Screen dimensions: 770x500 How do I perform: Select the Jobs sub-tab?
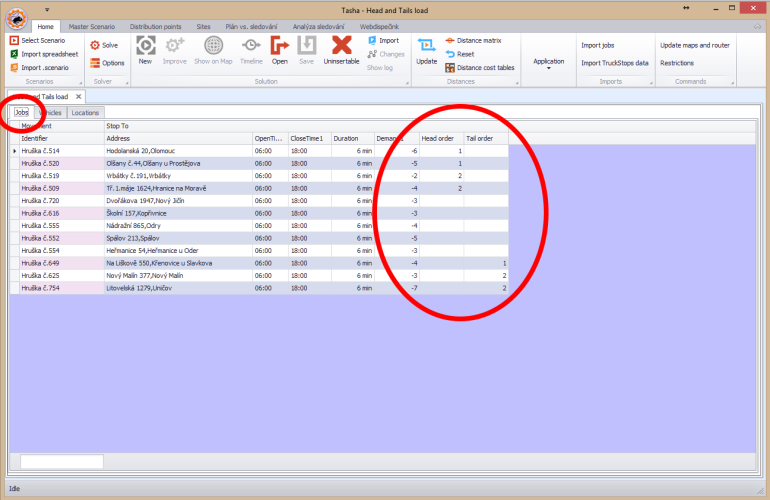pyautogui.click(x=22, y=112)
